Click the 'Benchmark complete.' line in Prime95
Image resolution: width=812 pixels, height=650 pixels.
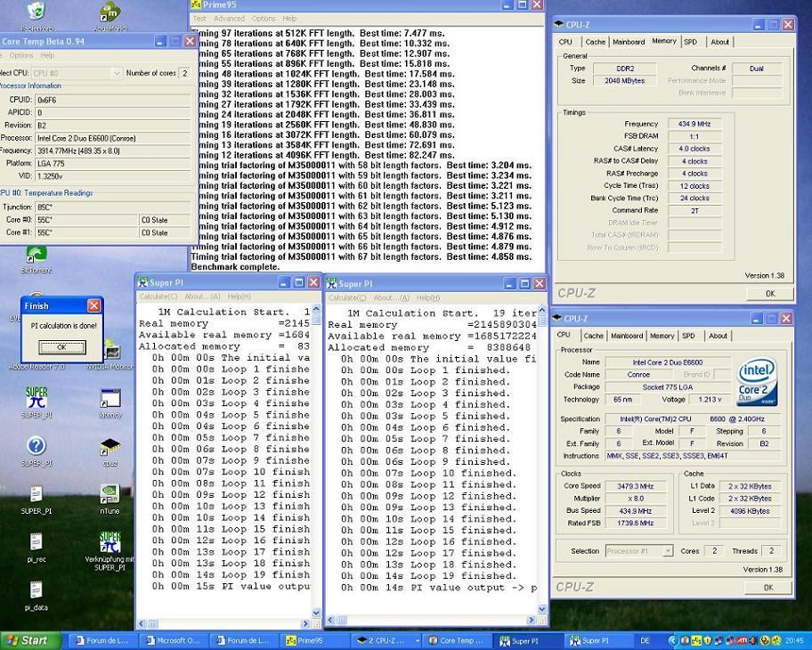pos(235,267)
